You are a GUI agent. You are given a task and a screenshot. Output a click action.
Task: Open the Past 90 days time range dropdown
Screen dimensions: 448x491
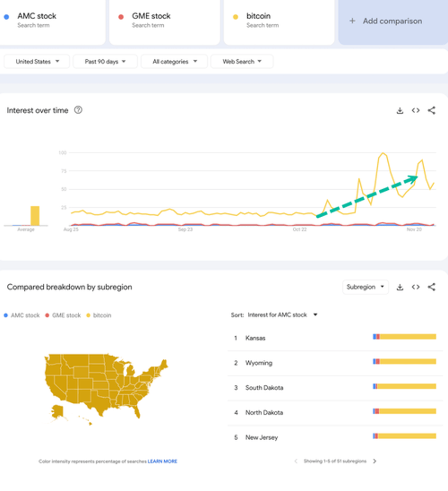coord(105,61)
